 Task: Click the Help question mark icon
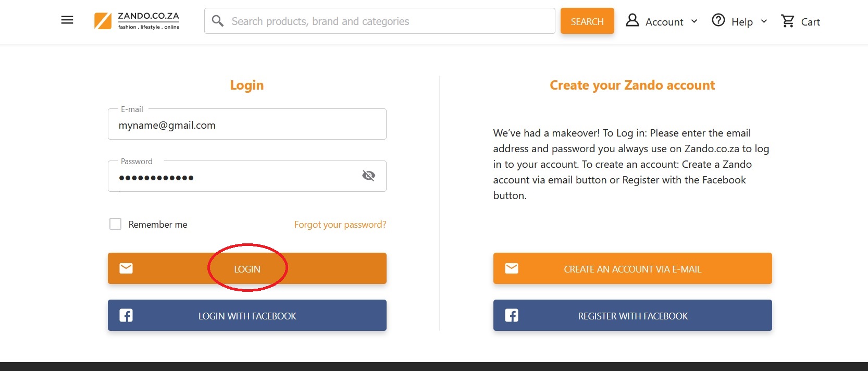[718, 20]
